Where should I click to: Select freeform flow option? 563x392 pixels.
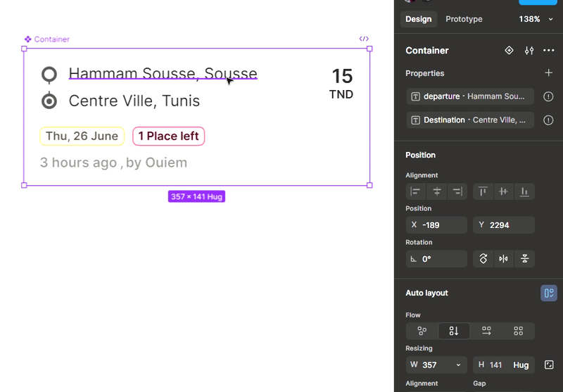[x=422, y=331]
